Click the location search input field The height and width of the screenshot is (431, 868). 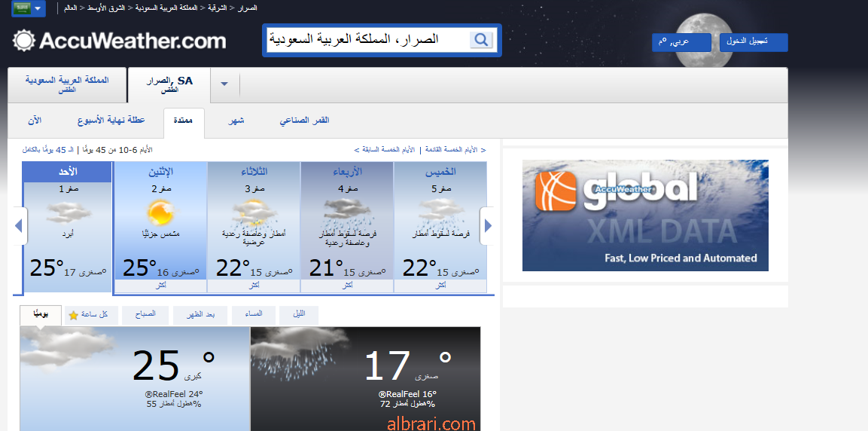point(368,40)
